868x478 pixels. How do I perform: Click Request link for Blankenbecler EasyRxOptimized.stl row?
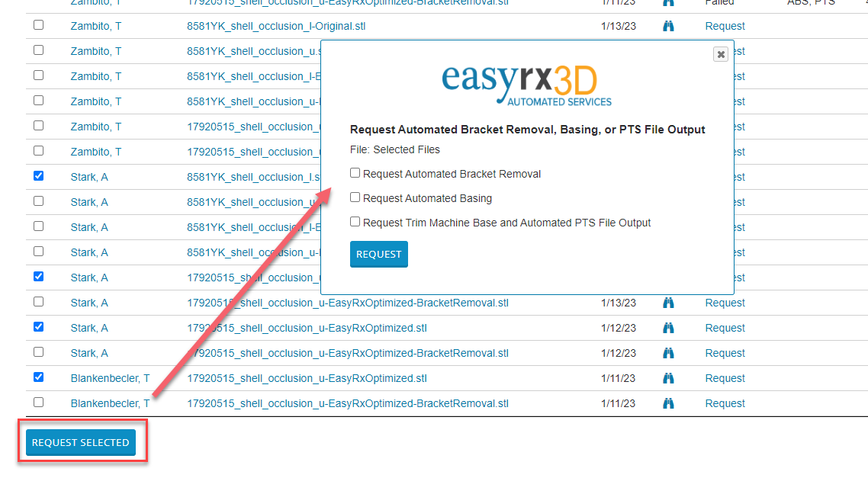point(725,378)
